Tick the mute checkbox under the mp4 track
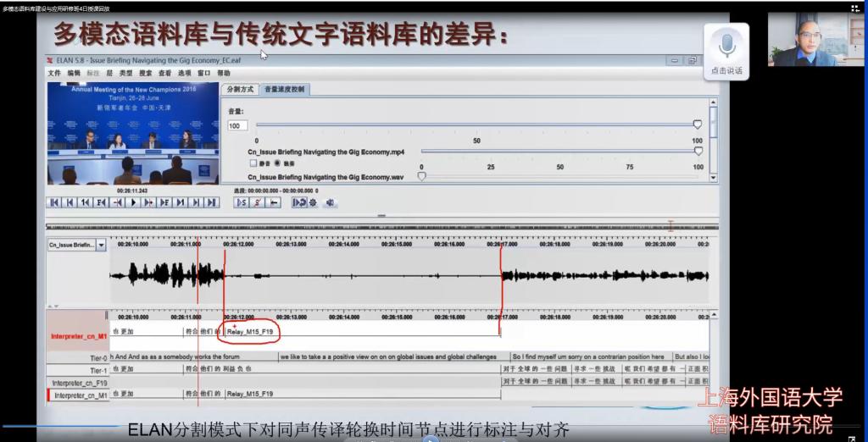This screenshot has width=868, height=442. pos(253,163)
